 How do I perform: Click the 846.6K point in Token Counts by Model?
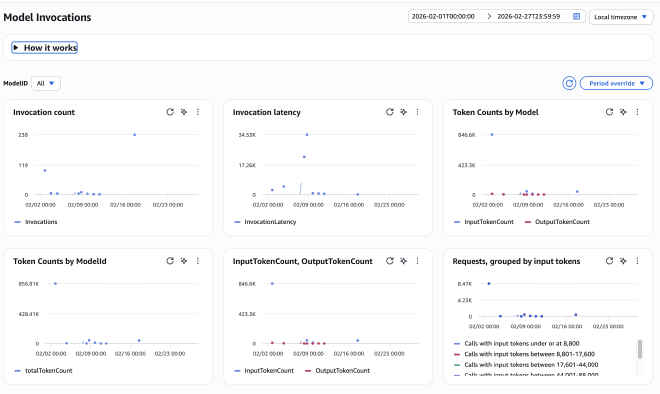[x=492, y=135]
